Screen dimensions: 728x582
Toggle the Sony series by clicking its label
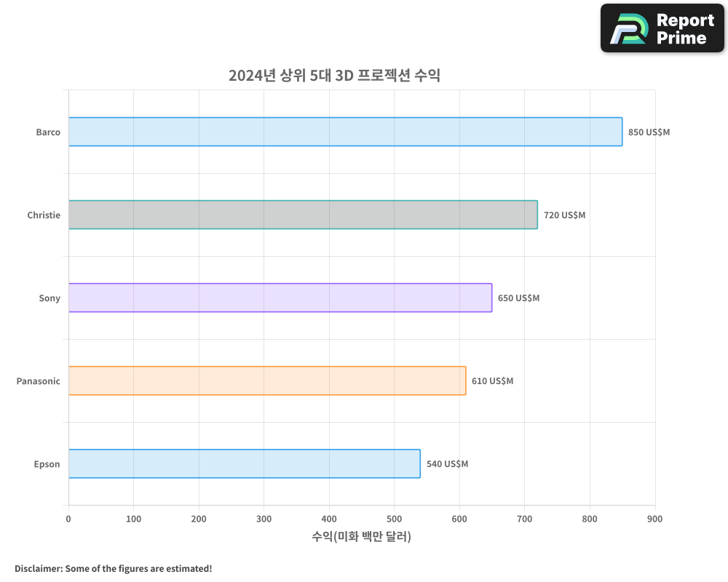(x=49, y=298)
